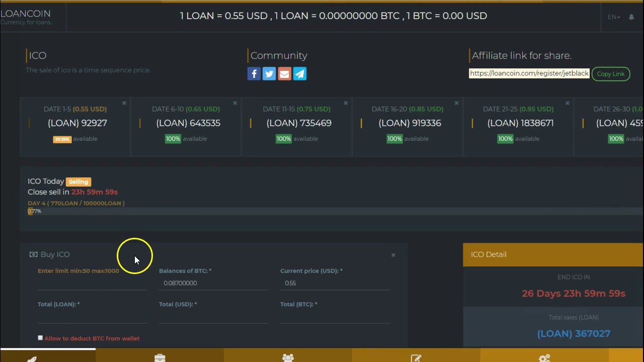Select the Balances of BTC field

213,283
